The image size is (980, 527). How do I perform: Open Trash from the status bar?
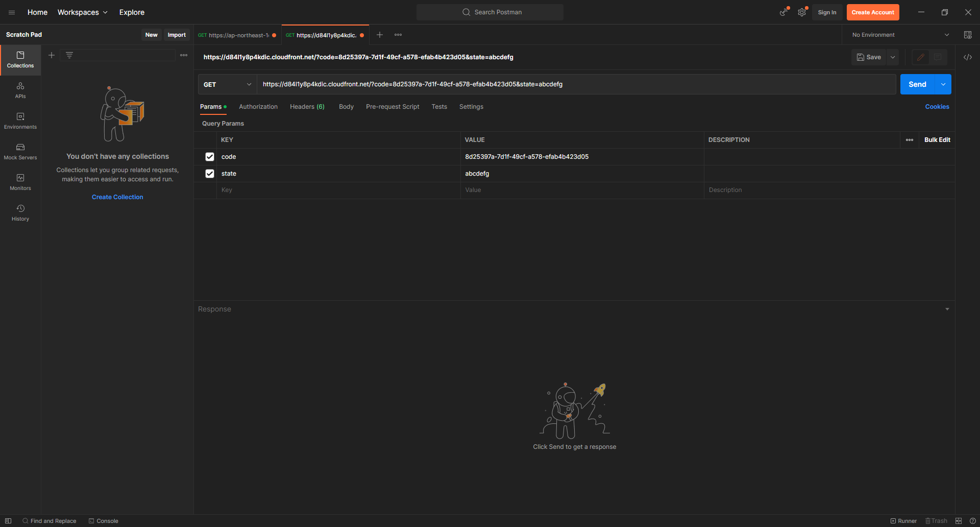coord(936,521)
